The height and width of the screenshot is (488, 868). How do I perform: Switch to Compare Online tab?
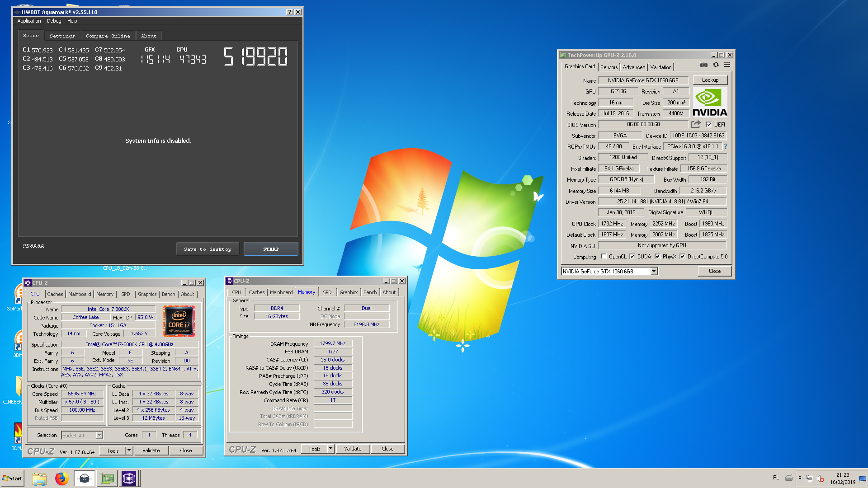pyautogui.click(x=108, y=36)
